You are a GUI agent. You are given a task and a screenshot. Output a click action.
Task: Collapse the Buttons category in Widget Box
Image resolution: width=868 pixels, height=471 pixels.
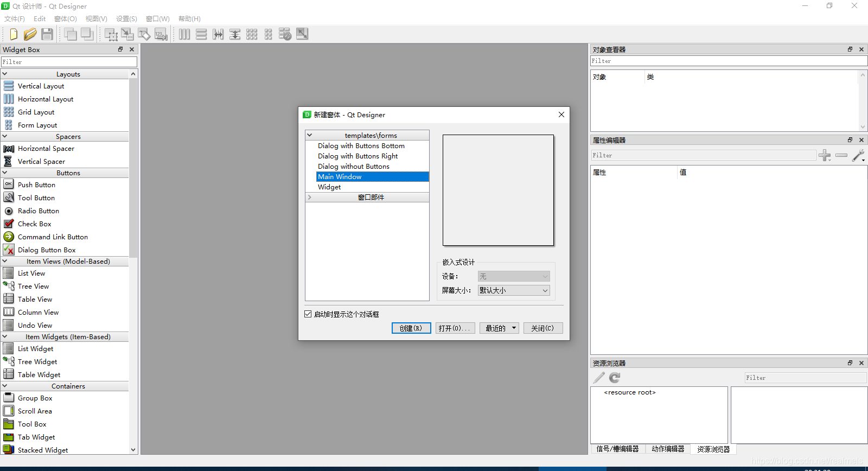pyautogui.click(x=5, y=173)
